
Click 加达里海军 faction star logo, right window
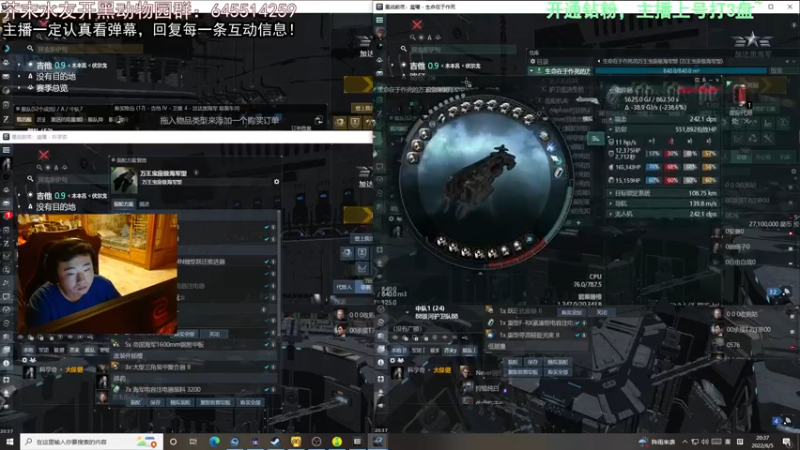coord(752,40)
